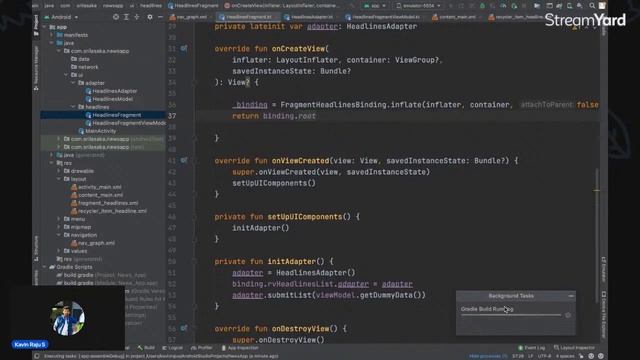This screenshot has height=360, width=640.
Task: Open the project panel settings gear
Action: point(150,17)
